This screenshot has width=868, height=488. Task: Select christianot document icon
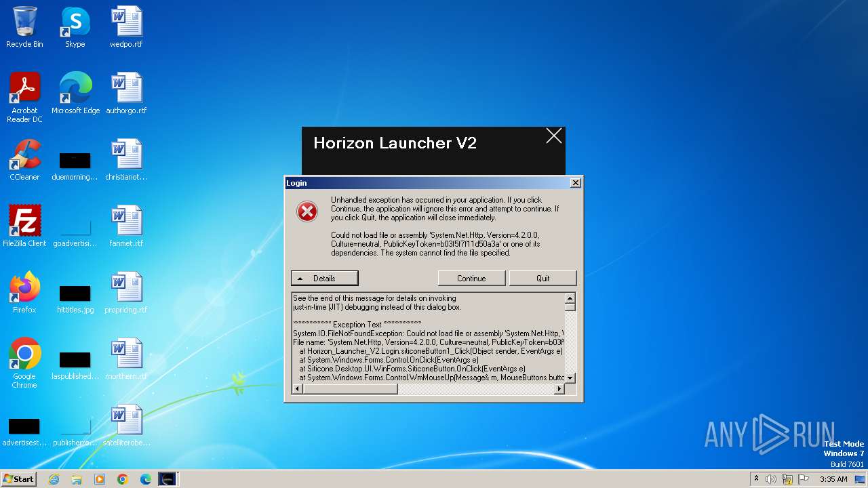point(126,160)
